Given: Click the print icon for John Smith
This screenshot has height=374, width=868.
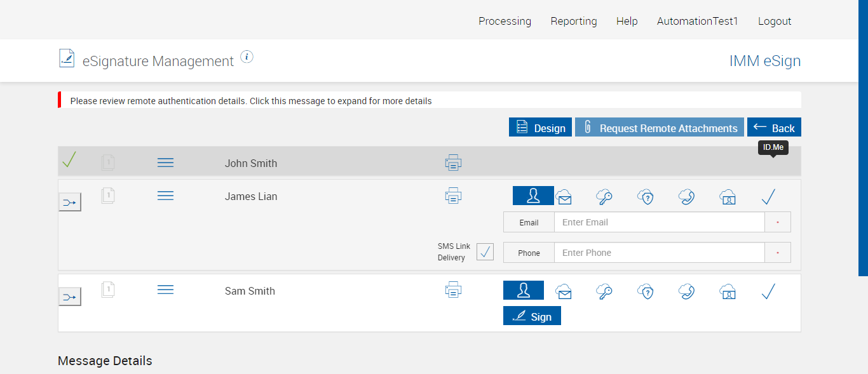Looking at the screenshot, I should (x=453, y=163).
